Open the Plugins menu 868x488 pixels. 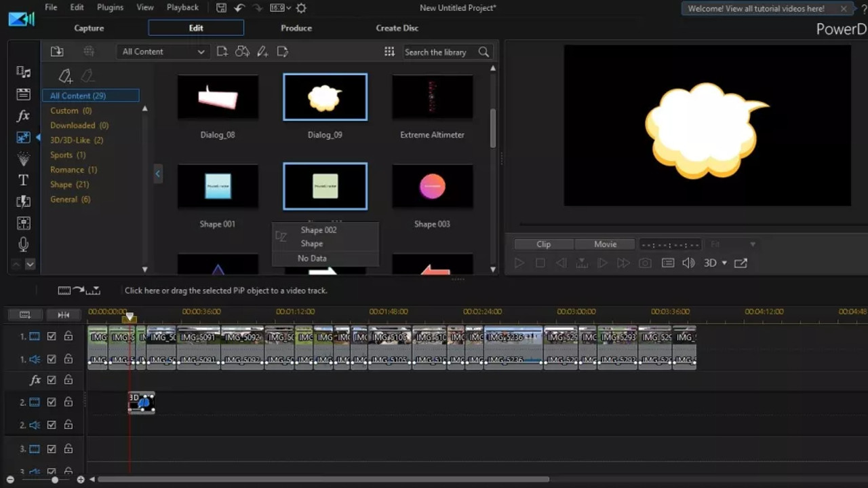[x=110, y=7]
